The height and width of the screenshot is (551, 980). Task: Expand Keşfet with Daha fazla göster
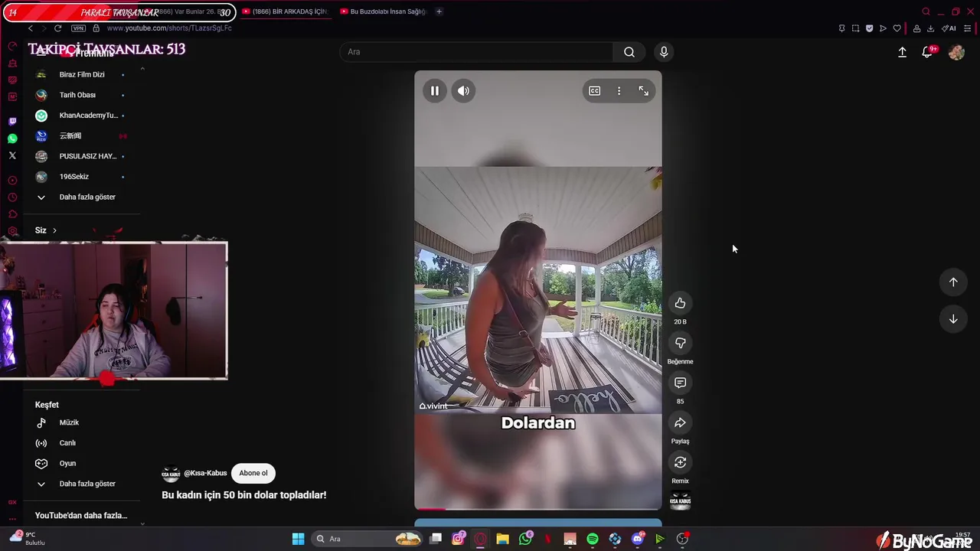(87, 484)
